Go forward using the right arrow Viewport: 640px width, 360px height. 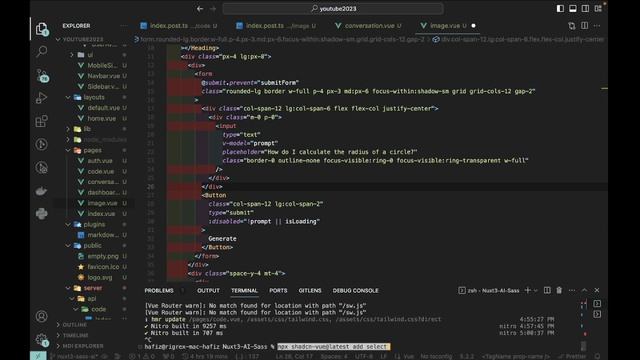[213, 9]
